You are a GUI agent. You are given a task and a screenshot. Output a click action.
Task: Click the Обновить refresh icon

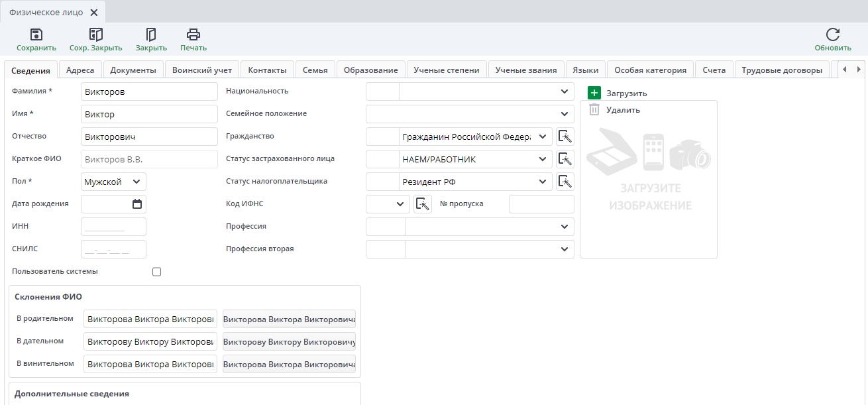tap(833, 35)
